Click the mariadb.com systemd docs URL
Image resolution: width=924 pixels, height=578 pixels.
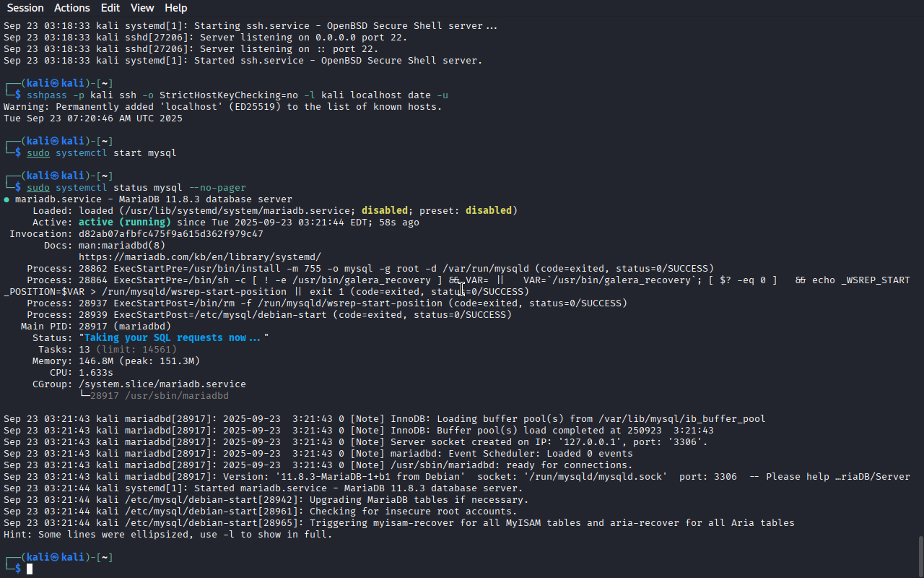(x=199, y=256)
